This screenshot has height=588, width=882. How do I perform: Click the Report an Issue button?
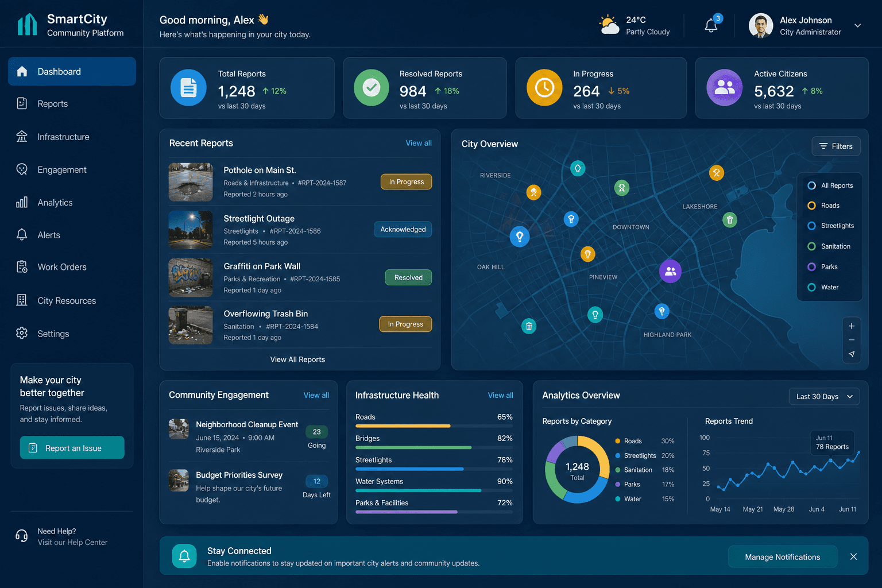(x=72, y=448)
